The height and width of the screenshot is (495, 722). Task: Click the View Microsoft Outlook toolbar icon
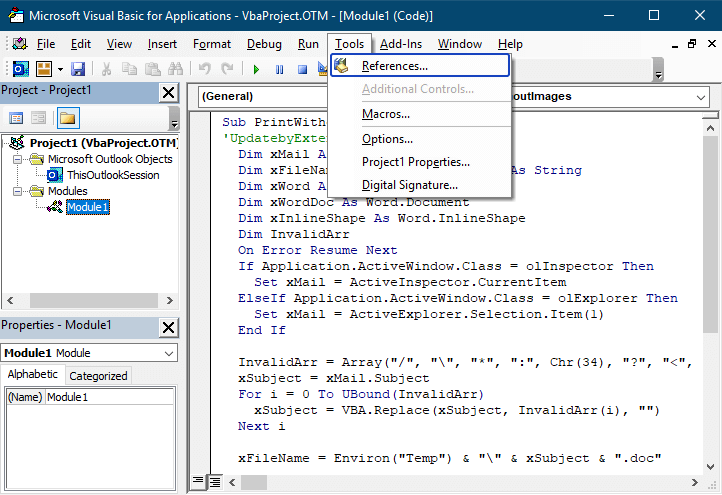tap(20, 69)
